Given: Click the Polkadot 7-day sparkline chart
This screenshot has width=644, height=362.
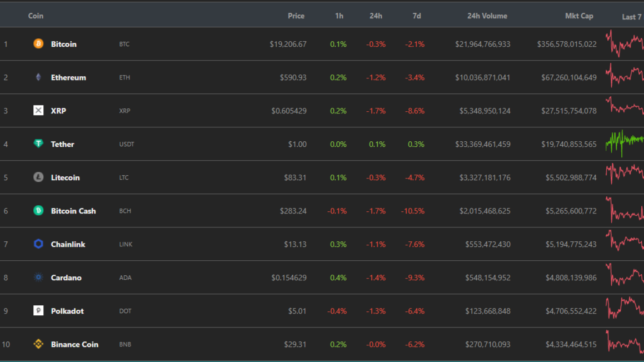Looking at the screenshot, I should 625,308.
